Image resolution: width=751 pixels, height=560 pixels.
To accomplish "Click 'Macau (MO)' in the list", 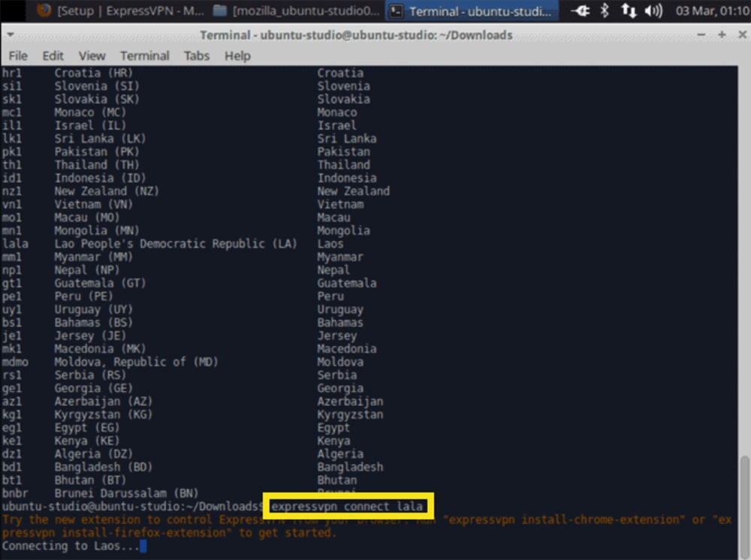I will click(x=86, y=218).
